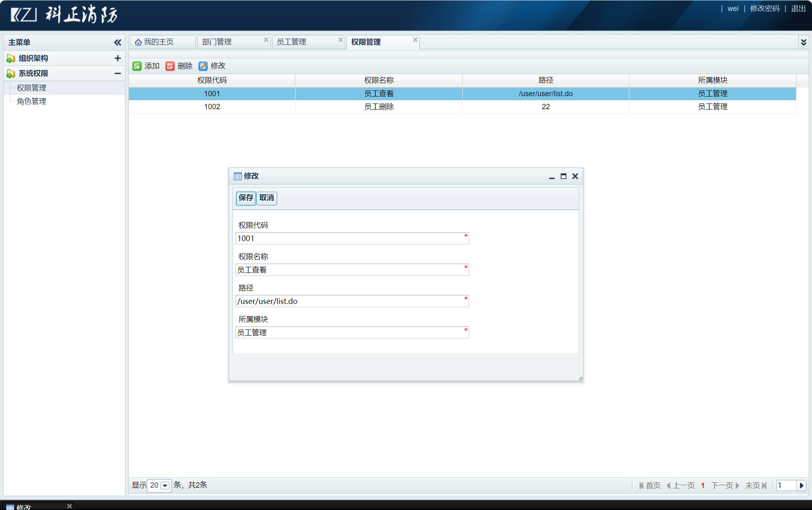Image resolution: width=812 pixels, height=510 pixels.
Task: Open the page-size dropdown showing 20
Action: [x=164, y=485]
